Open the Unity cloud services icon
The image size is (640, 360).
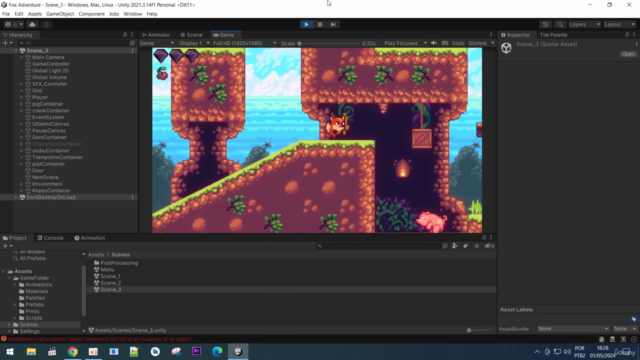click(x=32, y=24)
